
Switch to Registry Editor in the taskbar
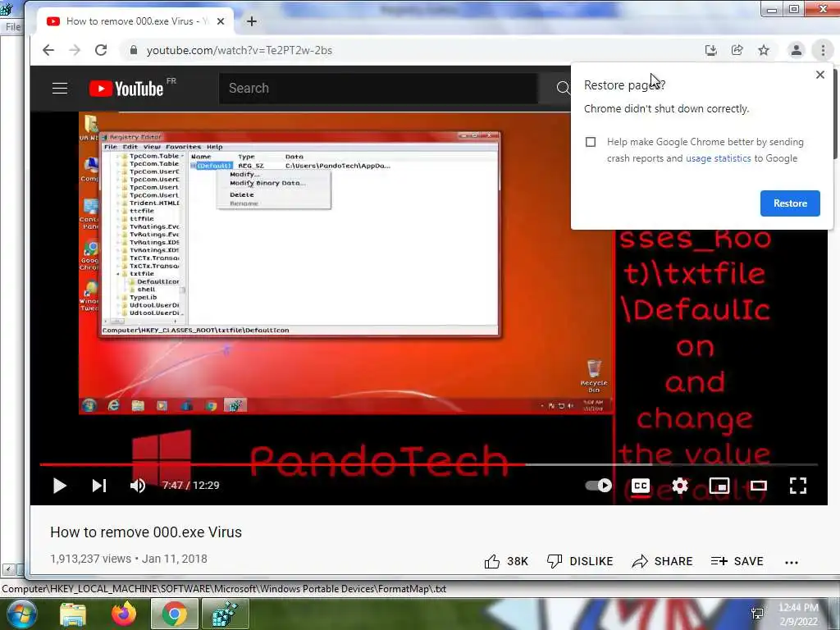click(225, 614)
